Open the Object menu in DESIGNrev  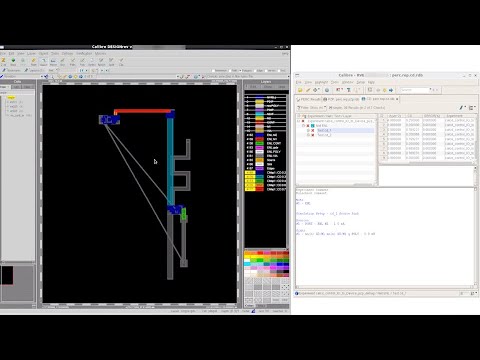click(x=44, y=53)
